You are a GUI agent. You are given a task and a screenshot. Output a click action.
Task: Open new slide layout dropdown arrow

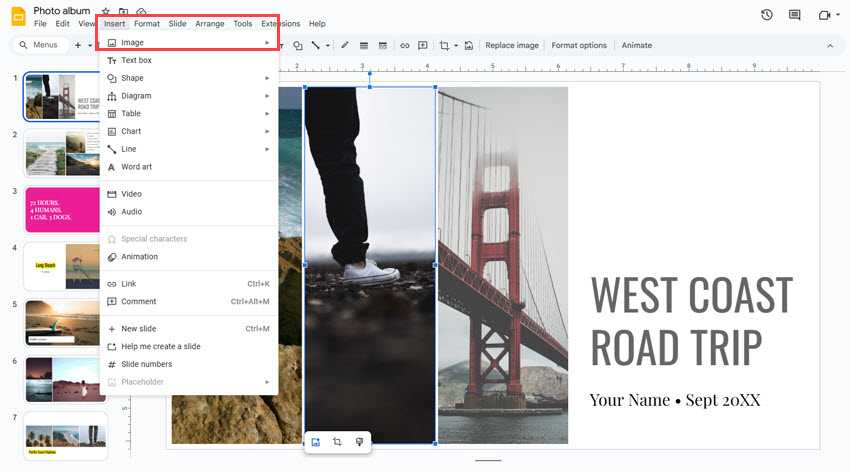pyautogui.click(x=90, y=46)
